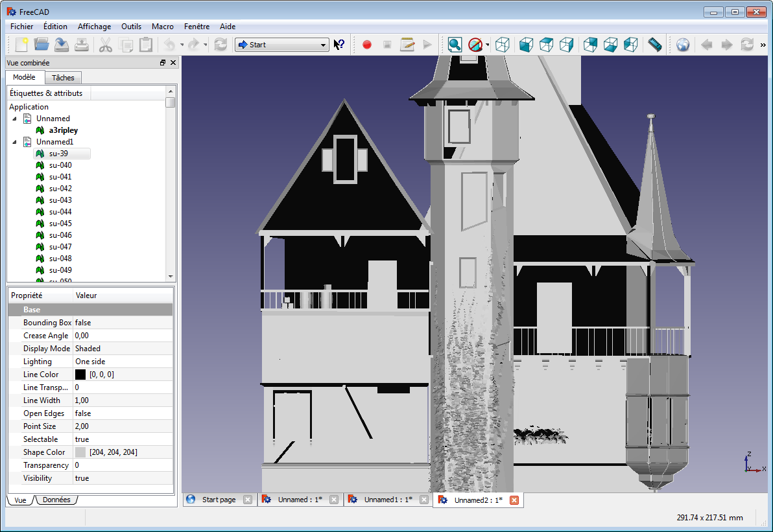Image resolution: width=773 pixels, height=532 pixels.
Task: Change Visibility property to false
Action: [99, 478]
